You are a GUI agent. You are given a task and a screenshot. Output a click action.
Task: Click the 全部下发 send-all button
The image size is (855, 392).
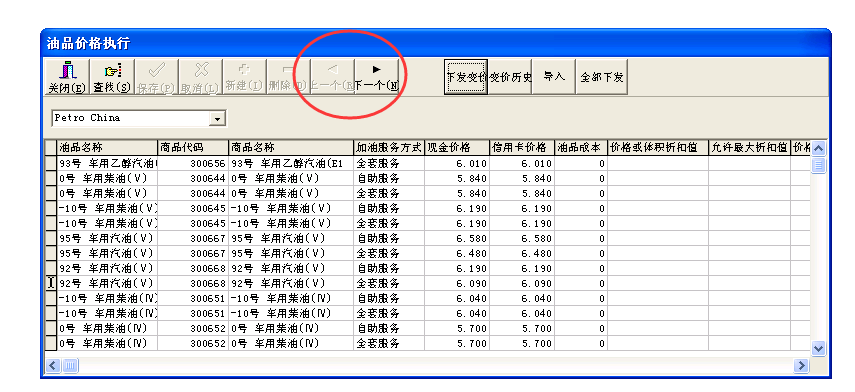coord(601,77)
